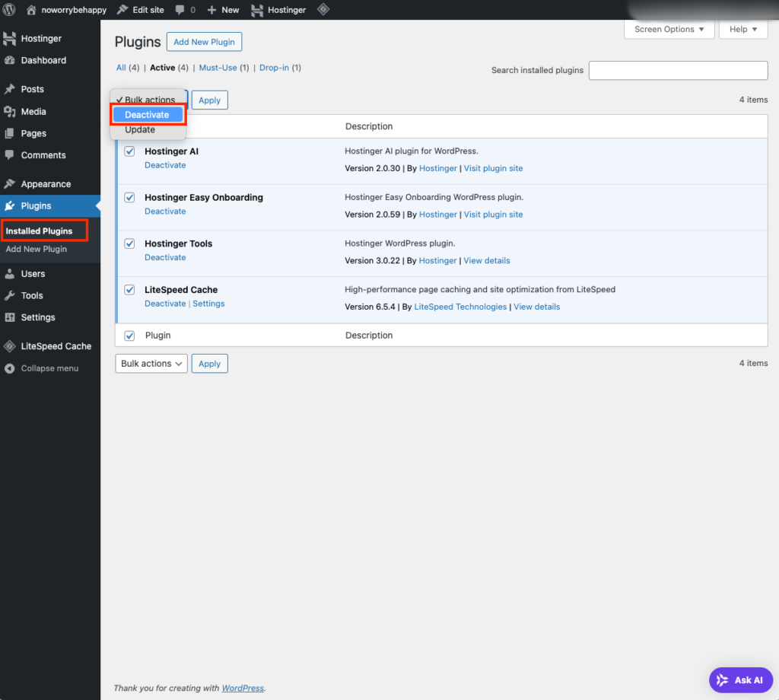Click Deactivate link under Hostinger Tools
The height and width of the screenshot is (700, 779).
(x=165, y=257)
